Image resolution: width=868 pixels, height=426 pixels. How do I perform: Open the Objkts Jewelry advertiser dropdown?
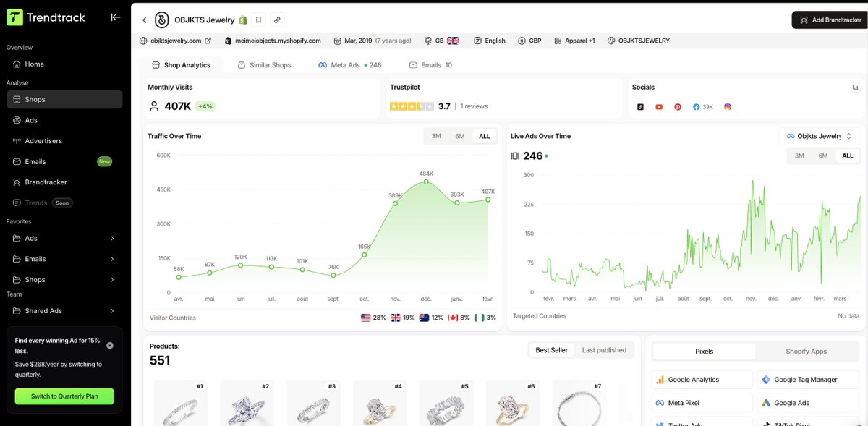[x=820, y=136]
